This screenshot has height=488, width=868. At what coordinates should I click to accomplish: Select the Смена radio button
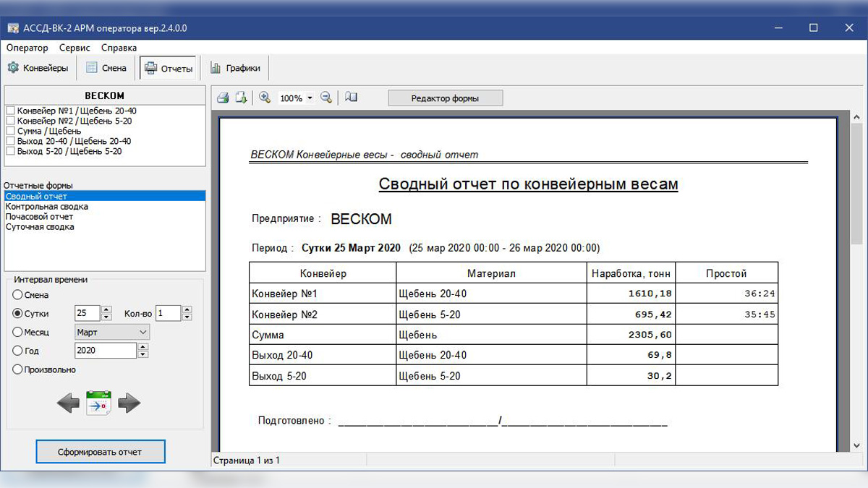pyautogui.click(x=17, y=295)
